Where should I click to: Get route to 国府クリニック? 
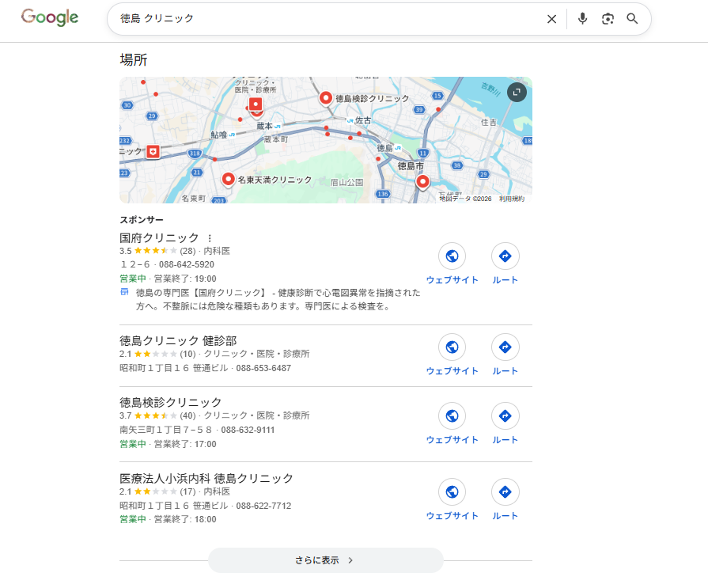(505, 256)
